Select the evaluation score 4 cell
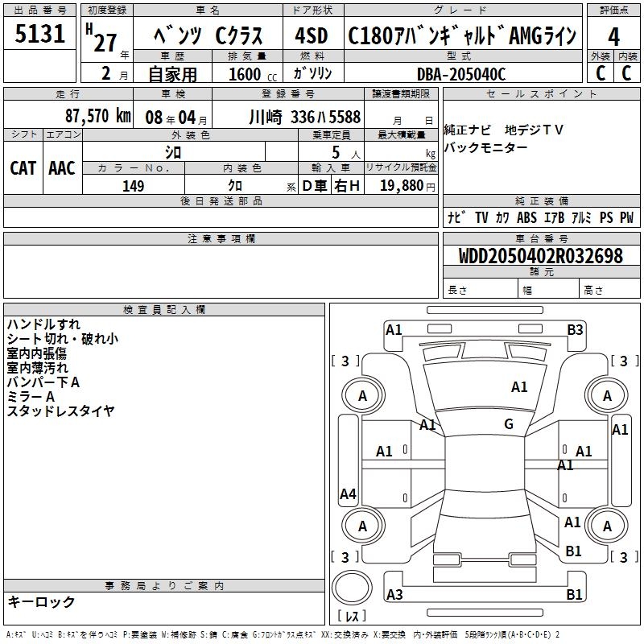644x644 pixels. click(613, 36)
